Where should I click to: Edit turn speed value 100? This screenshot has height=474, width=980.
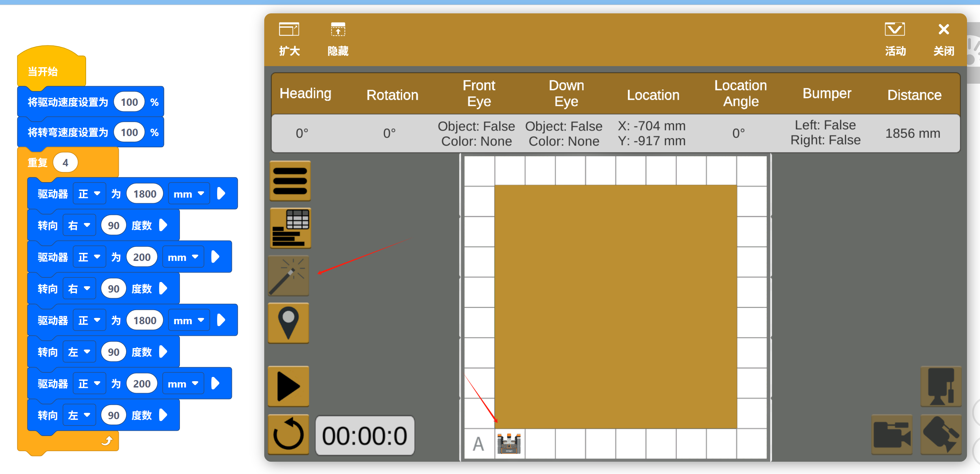point(129,133)
